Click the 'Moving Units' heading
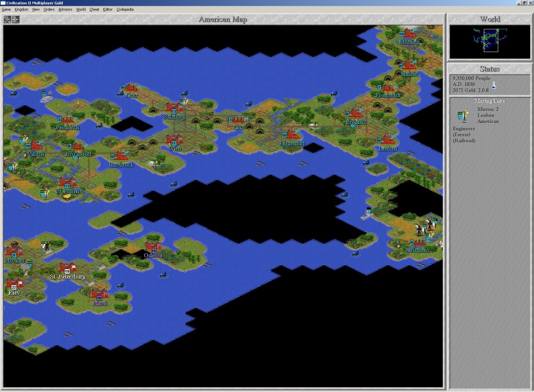This screenshot has height=392, width=534. (490, 101)
